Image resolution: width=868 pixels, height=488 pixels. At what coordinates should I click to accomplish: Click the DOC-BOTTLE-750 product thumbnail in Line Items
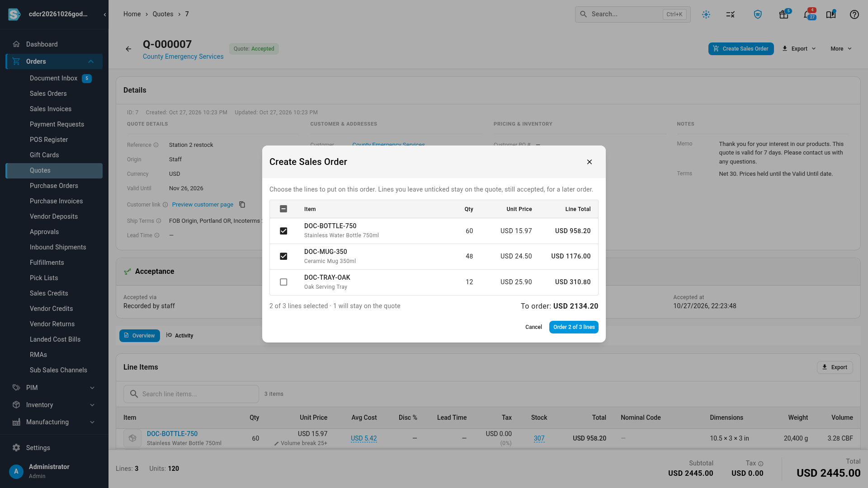132,438
